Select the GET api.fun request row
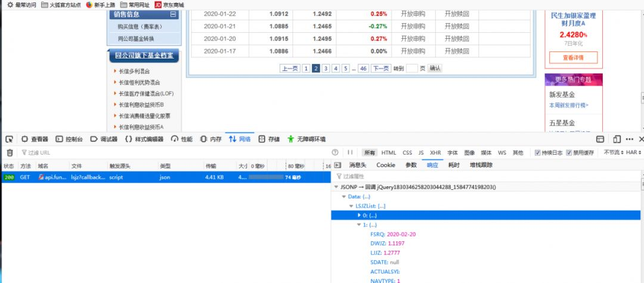Screen dimensions: 644x283 [165, 177]
